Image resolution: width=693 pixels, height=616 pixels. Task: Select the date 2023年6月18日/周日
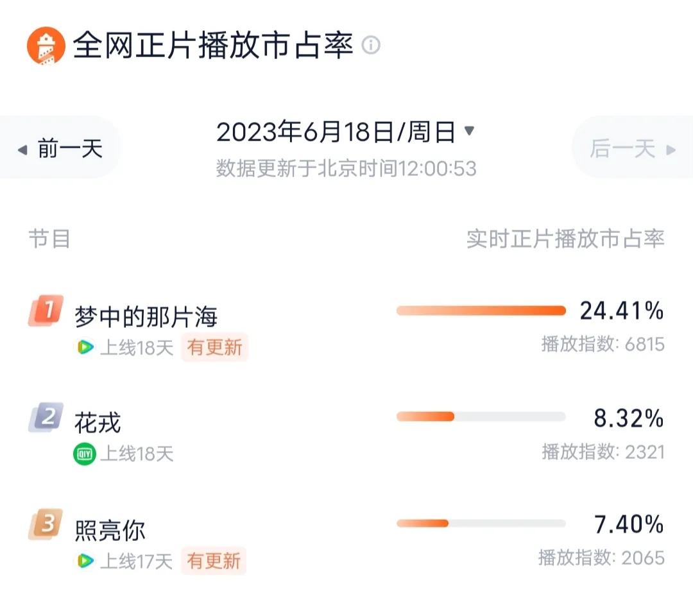point(336,132)
